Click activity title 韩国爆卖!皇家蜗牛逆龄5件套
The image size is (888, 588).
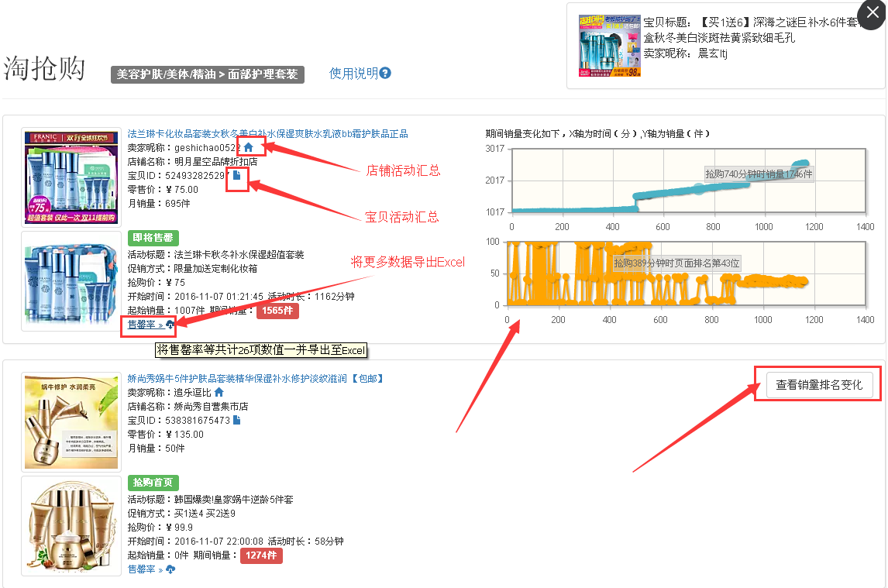point(234,500)
